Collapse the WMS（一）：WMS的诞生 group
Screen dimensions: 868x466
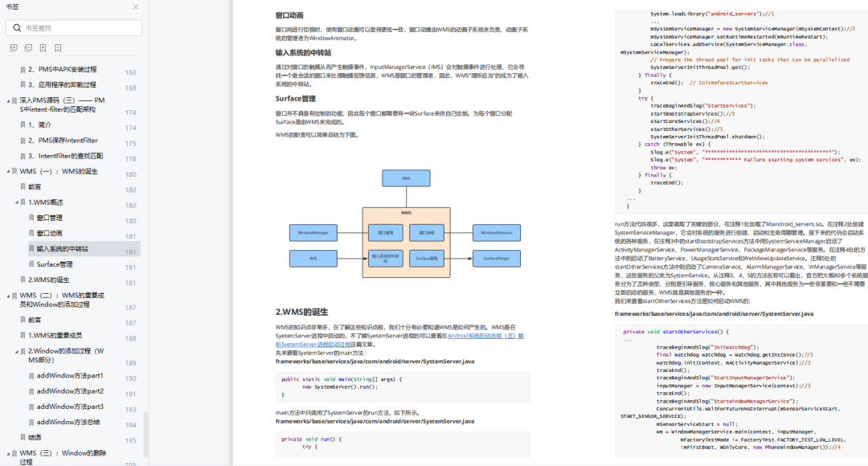pos(8,172)
